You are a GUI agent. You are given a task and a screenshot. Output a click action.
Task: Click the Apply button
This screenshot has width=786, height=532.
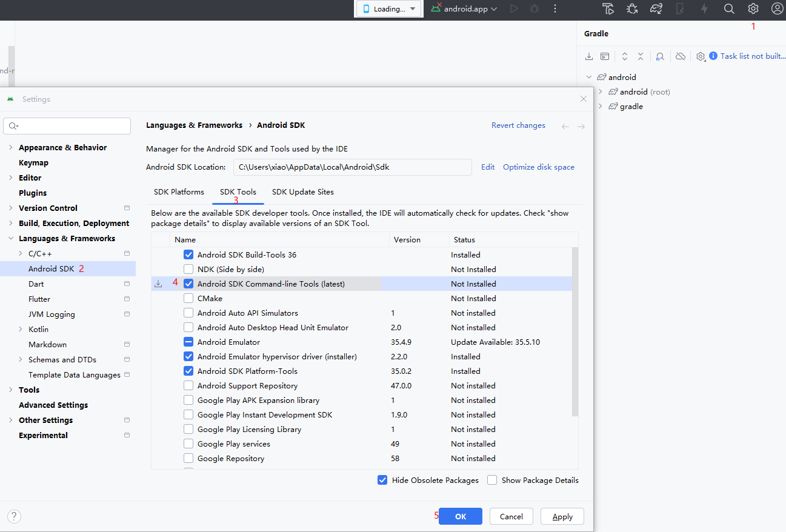pyautogui.click(x=562, y=516)
